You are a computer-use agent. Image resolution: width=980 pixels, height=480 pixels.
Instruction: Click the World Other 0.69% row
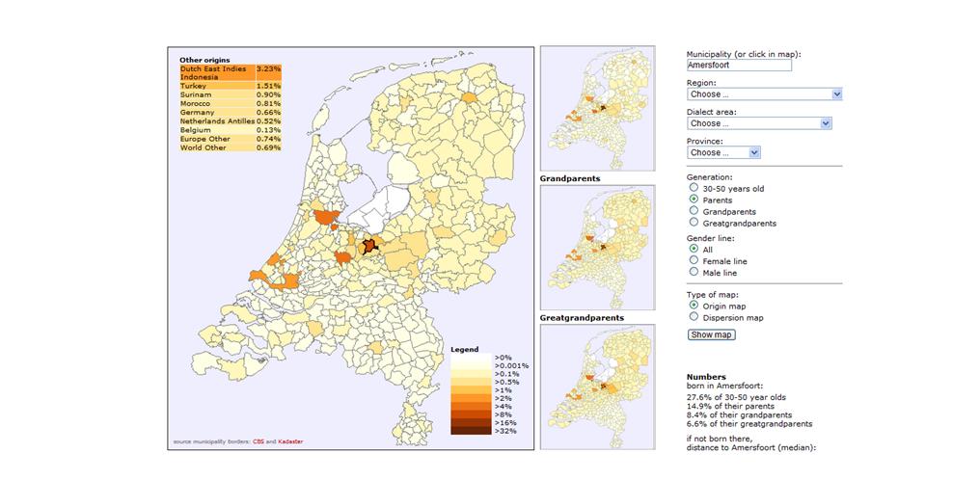(231, 147)
